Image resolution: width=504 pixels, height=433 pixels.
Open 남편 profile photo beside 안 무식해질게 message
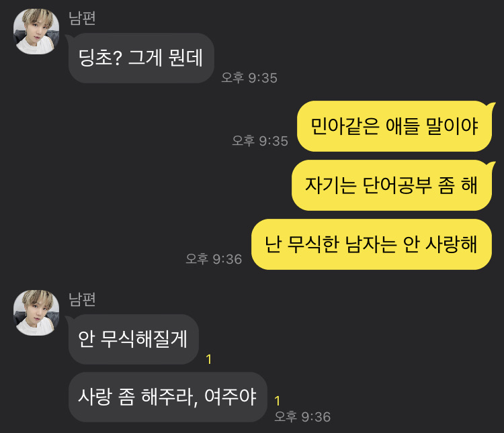coord(36,313)
